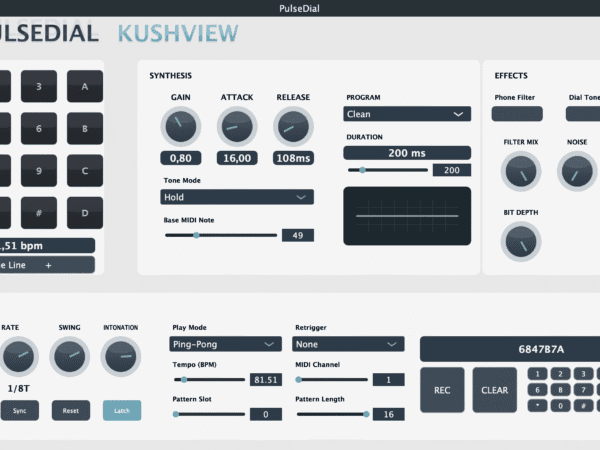Toggle the Sync button
This screenshot has height=450, width=600.
click(x=20, y=410)
